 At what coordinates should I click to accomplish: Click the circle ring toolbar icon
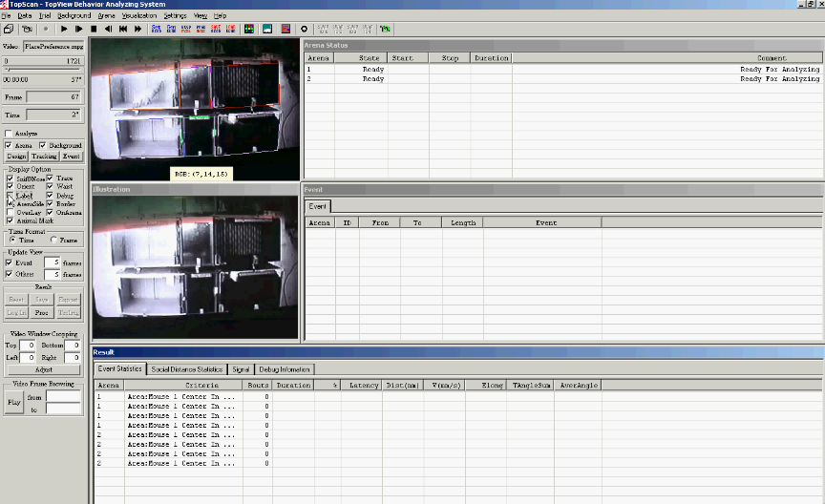pos(304,29)
